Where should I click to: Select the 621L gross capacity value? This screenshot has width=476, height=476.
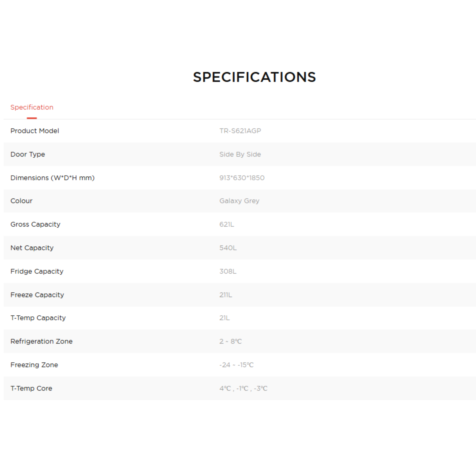227,225
